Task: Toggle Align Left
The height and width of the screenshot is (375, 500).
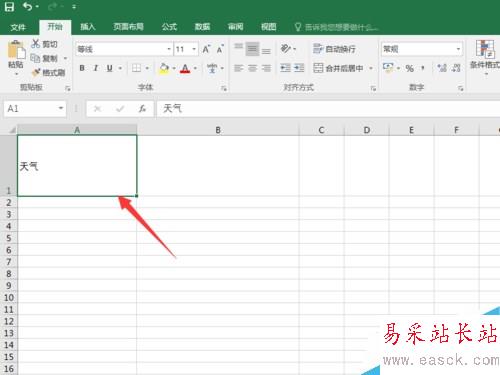Action: (x=238, y=68)
